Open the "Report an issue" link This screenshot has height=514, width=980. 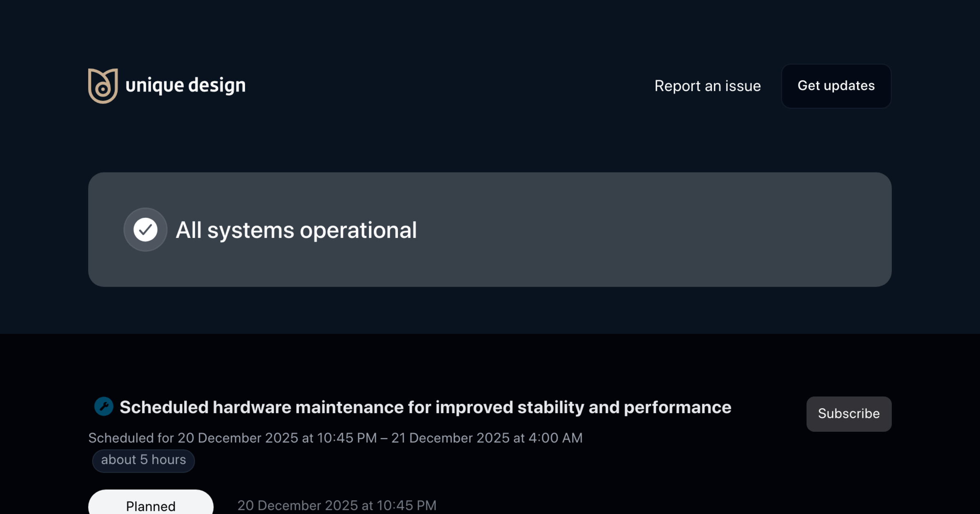707,86
